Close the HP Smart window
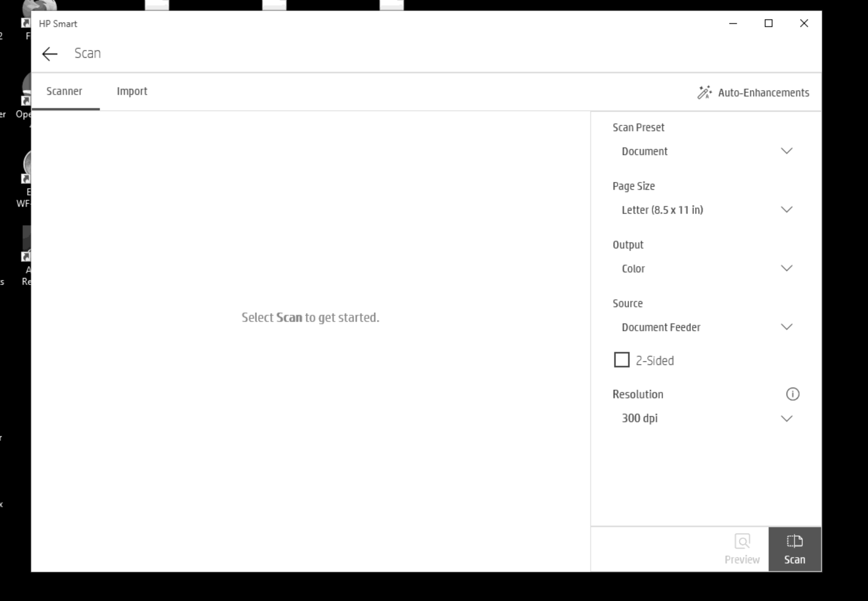The image size is (868, 601). (x=804, y=23)
